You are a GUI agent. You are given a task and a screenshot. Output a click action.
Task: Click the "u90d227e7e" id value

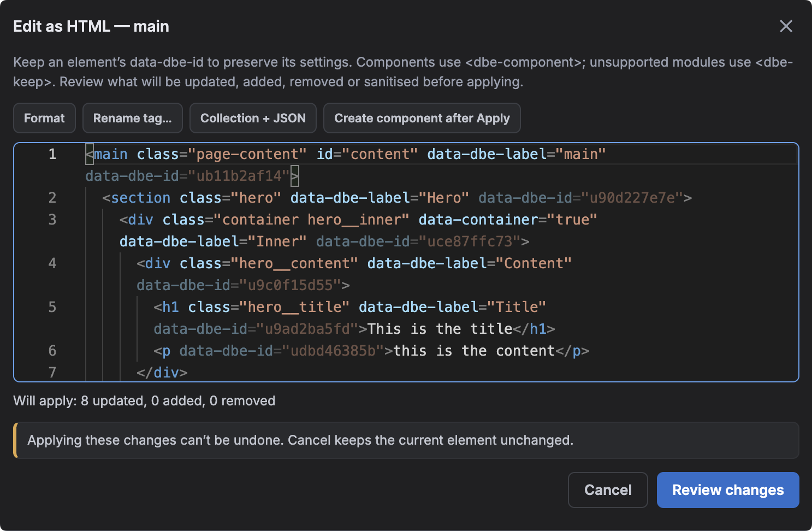coord(632,198)
